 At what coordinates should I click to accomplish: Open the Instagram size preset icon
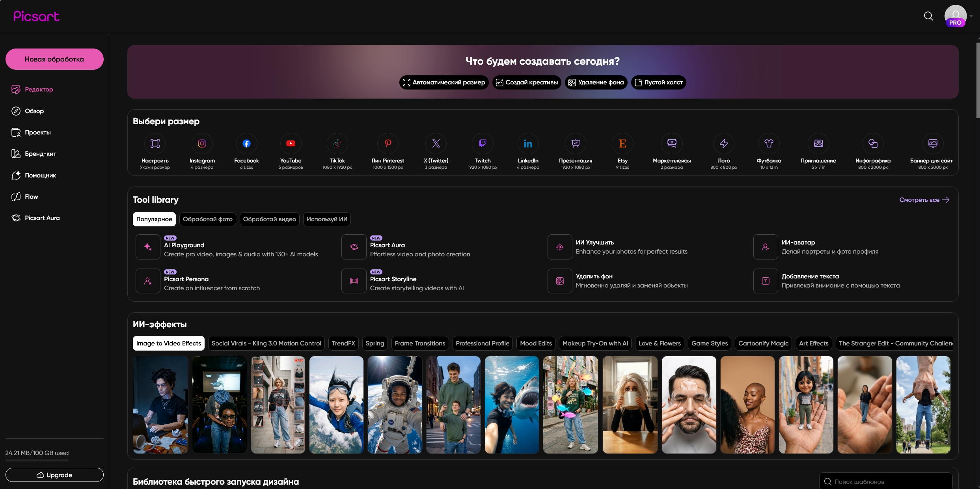(x=202, y=144)
